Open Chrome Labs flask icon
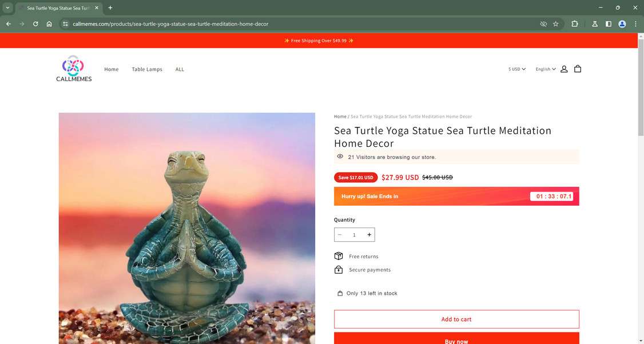The width and height of the screenshot is (644, 344). [595, 24]
